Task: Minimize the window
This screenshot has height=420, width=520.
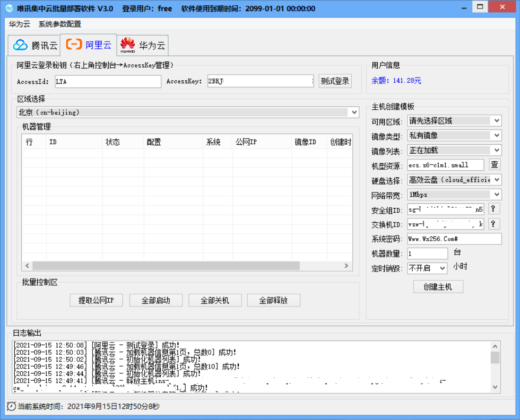Action: 464,7
